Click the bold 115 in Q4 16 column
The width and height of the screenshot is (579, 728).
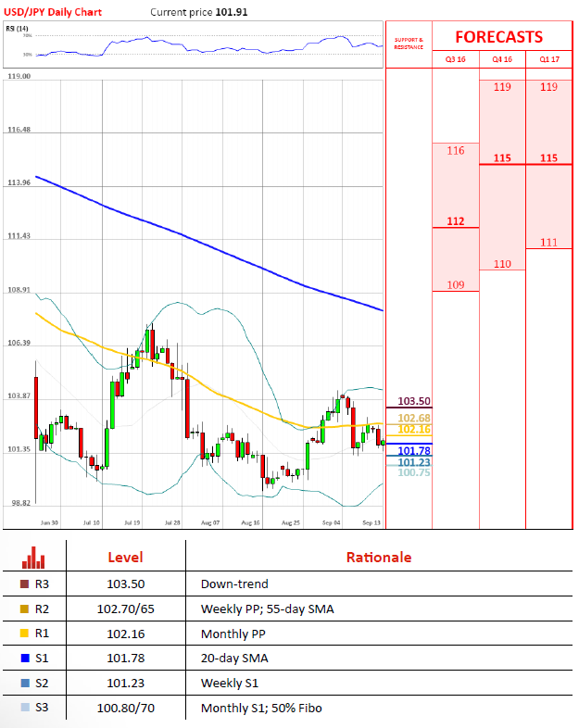pyautogui.click(x=502, y=157)
